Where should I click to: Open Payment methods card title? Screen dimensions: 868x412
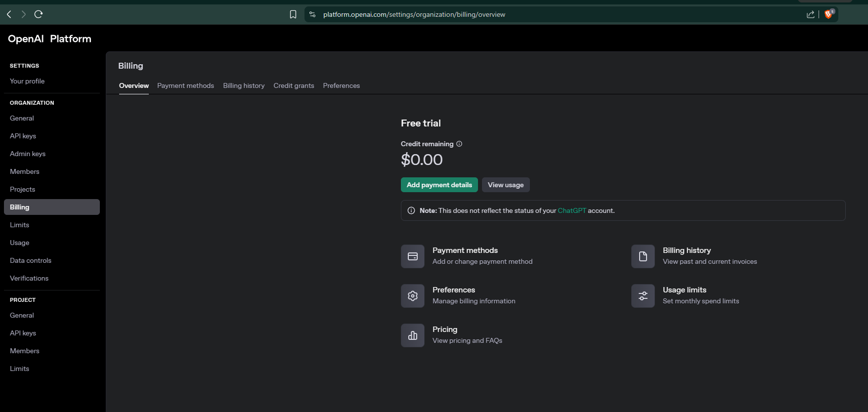(x=465, y=250)
